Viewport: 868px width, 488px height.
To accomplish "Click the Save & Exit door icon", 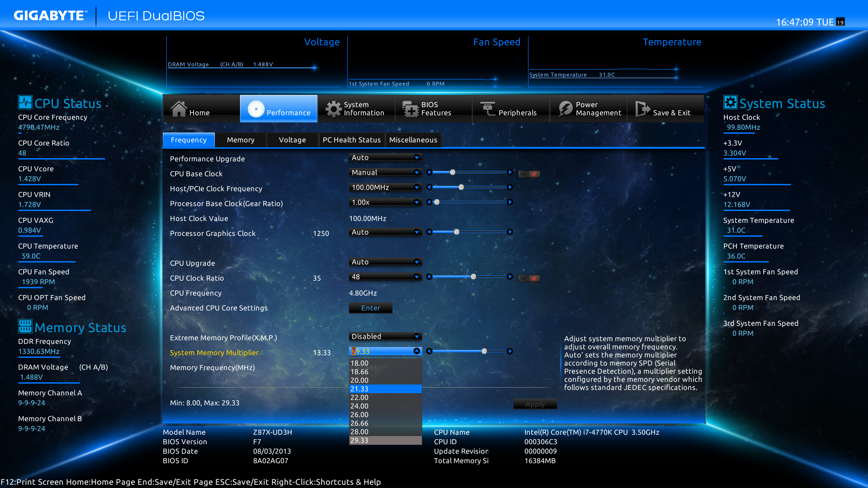I will tap(642, 109).
